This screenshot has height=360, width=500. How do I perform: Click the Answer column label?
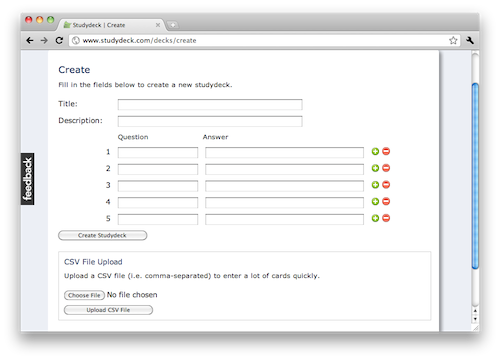[x=215, y=137]
